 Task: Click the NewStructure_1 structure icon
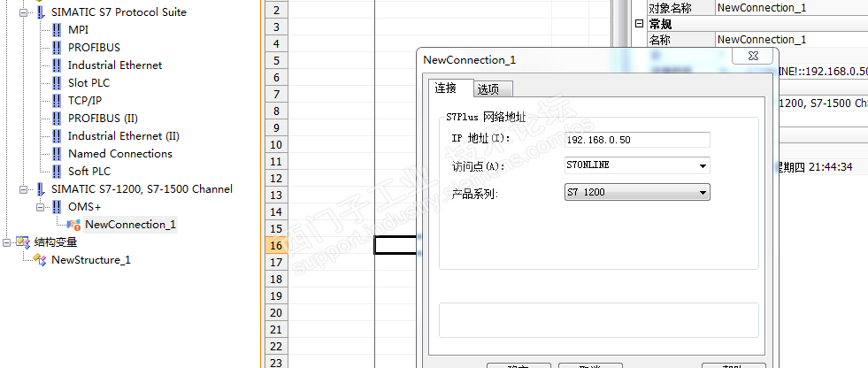pyautogui.click(x=40, y=260)
